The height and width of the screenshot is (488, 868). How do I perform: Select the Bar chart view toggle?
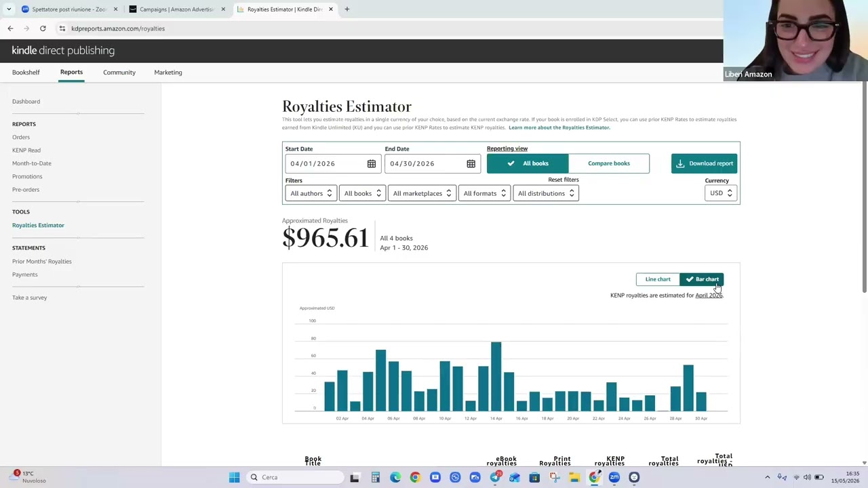(x=701, y=279)
